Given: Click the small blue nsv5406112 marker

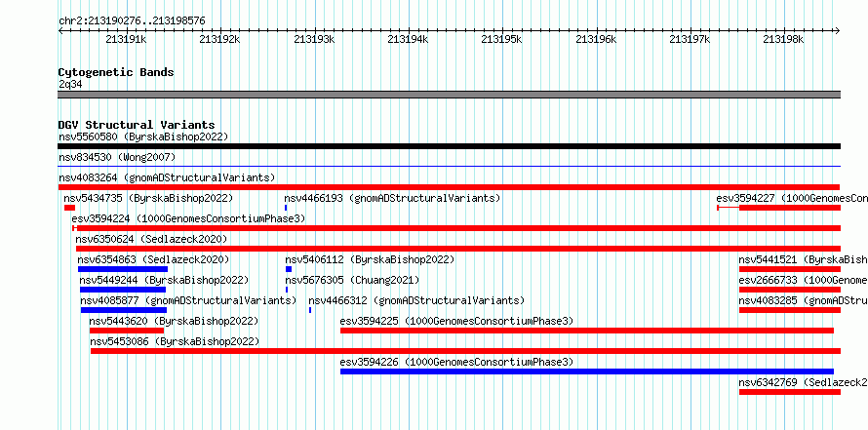Looking at the screenshot, I should 289,269.
